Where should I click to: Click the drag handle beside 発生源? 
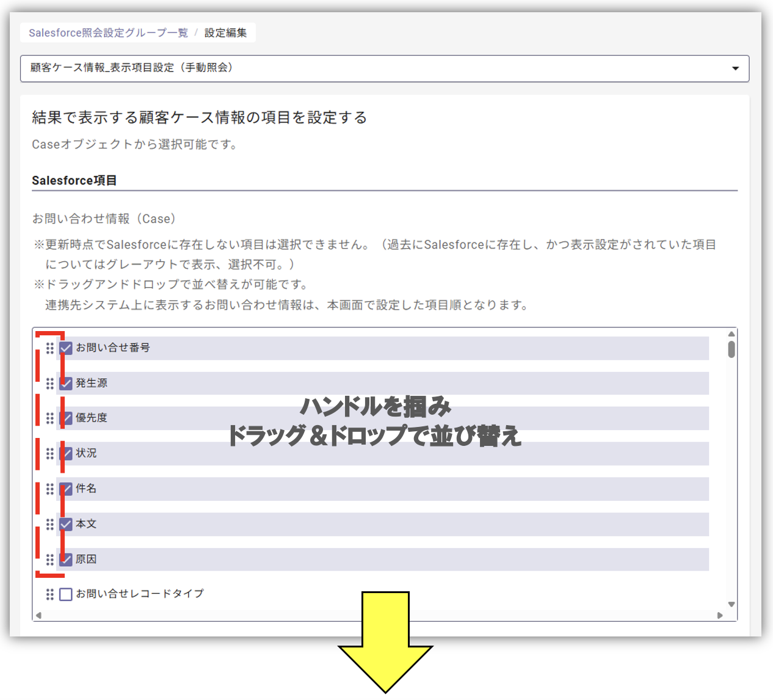pos(50,384)
